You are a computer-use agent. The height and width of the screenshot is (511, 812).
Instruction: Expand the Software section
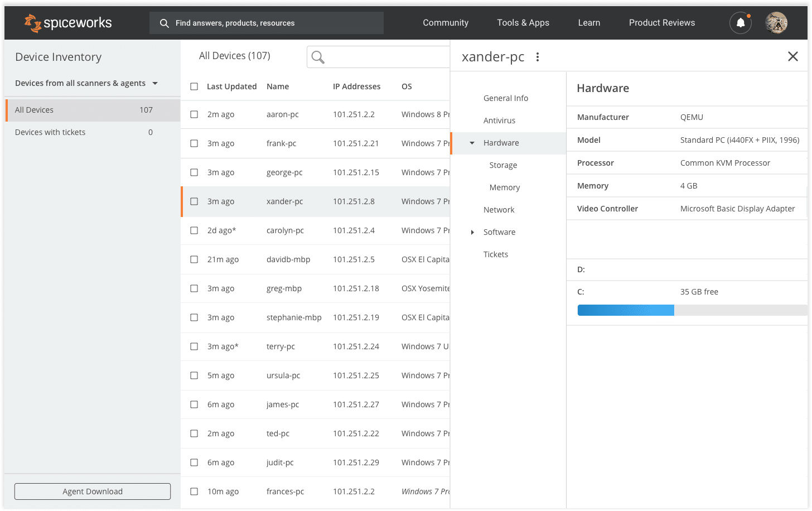pos(472,232)
